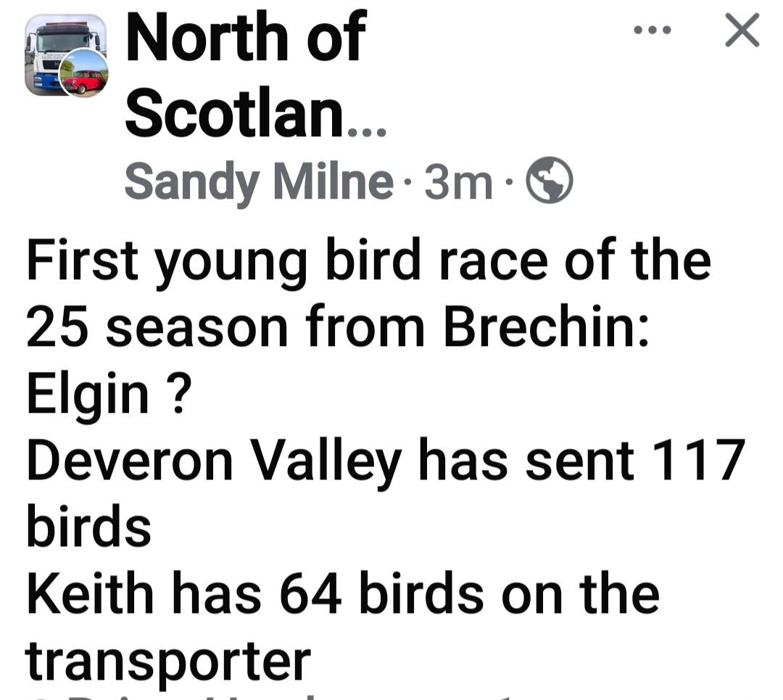Click the line '25 season from Brechin:'
The width and height of the screenshot is (783, 700).
tap(338, 326)
